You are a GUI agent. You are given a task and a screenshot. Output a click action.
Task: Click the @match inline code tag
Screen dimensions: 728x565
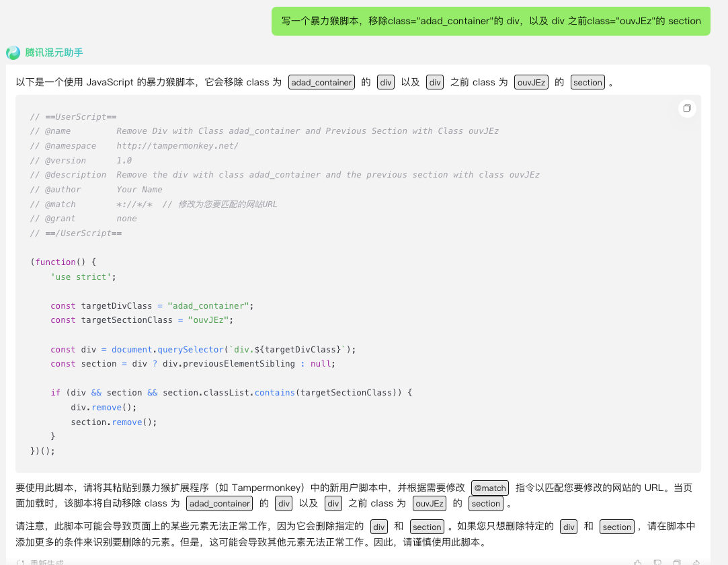click(x=490, y=488)
